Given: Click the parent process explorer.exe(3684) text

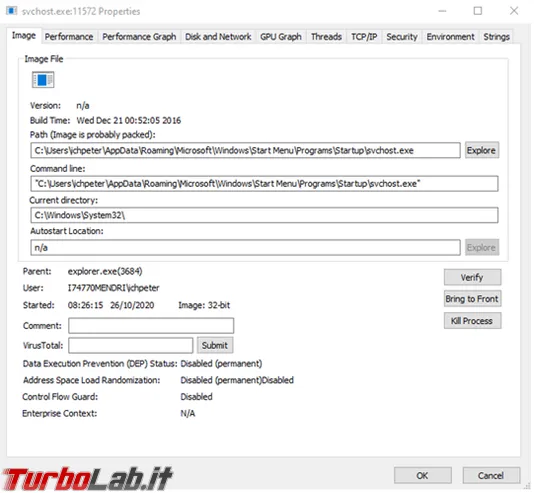Looking at the screenshot, I should 105,271.
